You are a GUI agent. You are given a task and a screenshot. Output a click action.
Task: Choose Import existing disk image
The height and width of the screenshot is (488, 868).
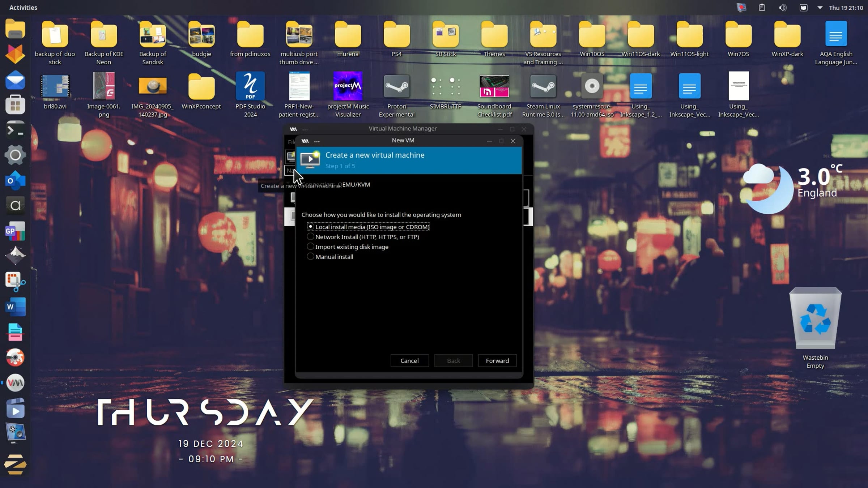(310, 246)
